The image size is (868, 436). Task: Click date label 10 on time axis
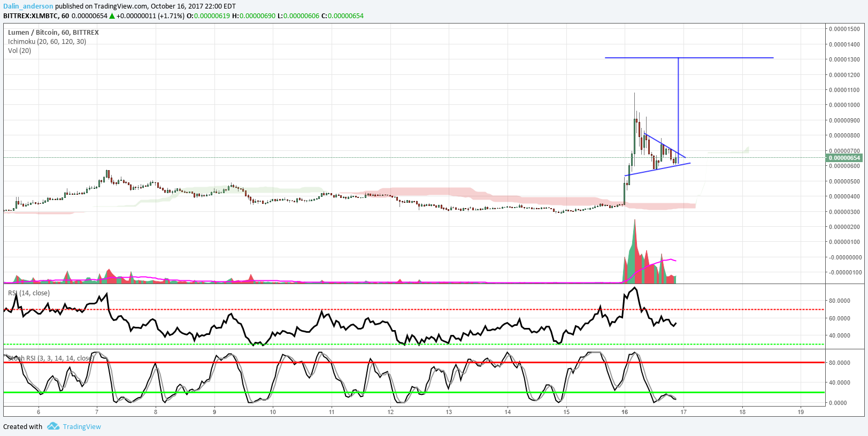tap(273, 411)
